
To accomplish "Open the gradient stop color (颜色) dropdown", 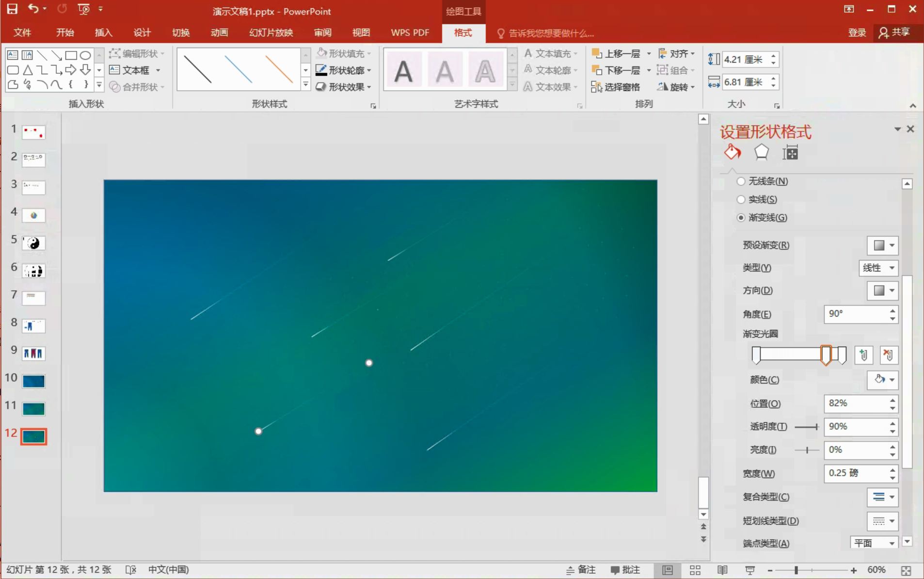I will (883, 380).
